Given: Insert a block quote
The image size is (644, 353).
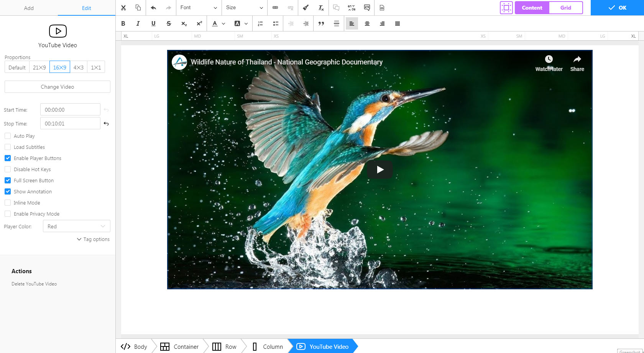Looking at the screenshot, I should (321, 23).
